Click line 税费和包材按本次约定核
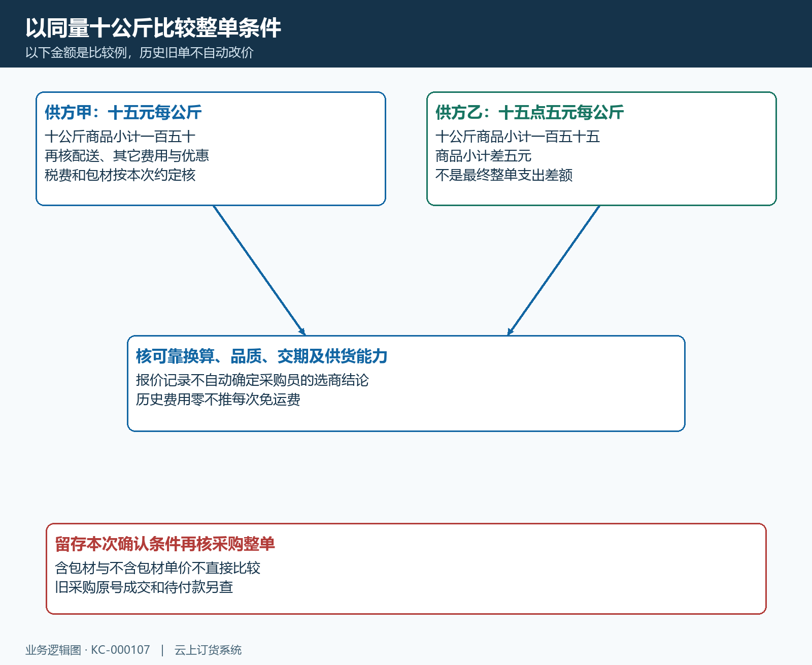 120,175
